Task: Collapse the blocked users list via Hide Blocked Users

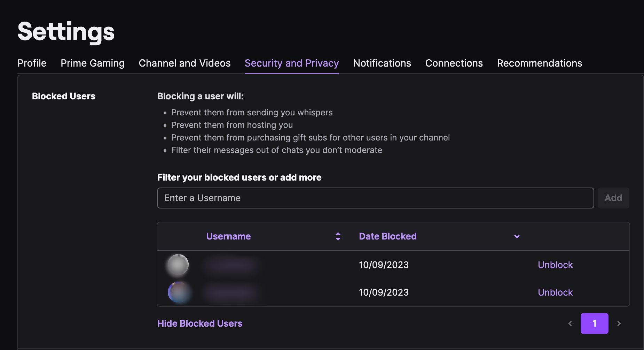Action: coord(200,323)
